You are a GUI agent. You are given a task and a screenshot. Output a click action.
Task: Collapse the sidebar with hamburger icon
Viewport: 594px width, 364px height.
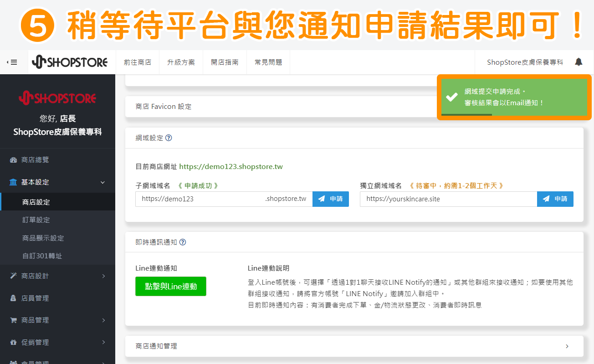click(x=12, y=62)
